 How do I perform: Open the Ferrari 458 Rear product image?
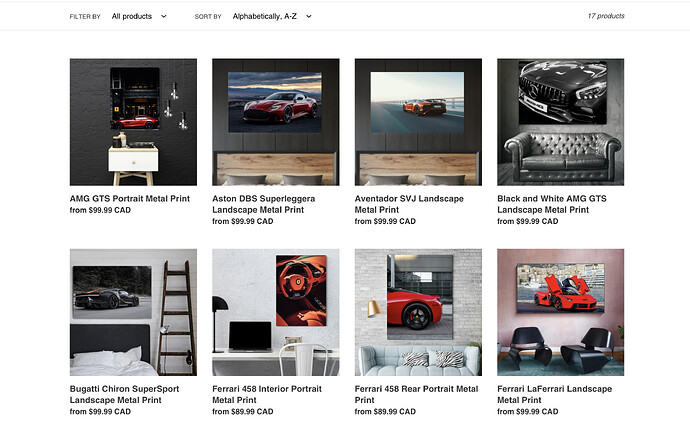[x=418, y=312]
